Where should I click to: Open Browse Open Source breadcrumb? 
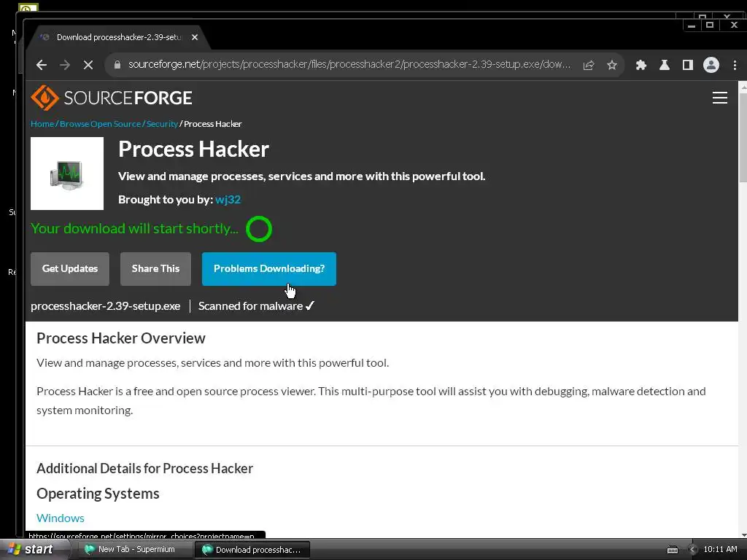pyautogui.click(x=101, y=124)
